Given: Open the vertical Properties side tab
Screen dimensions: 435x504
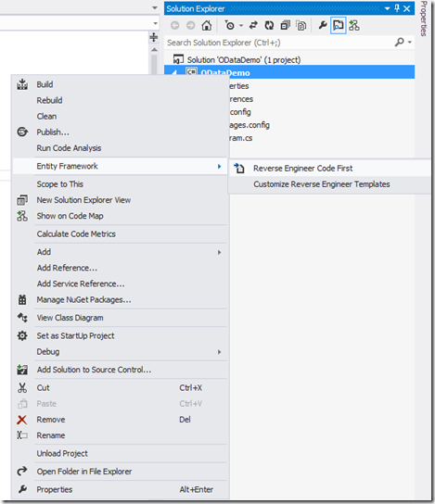Looking at the screenshot, I should click(424, 19).
